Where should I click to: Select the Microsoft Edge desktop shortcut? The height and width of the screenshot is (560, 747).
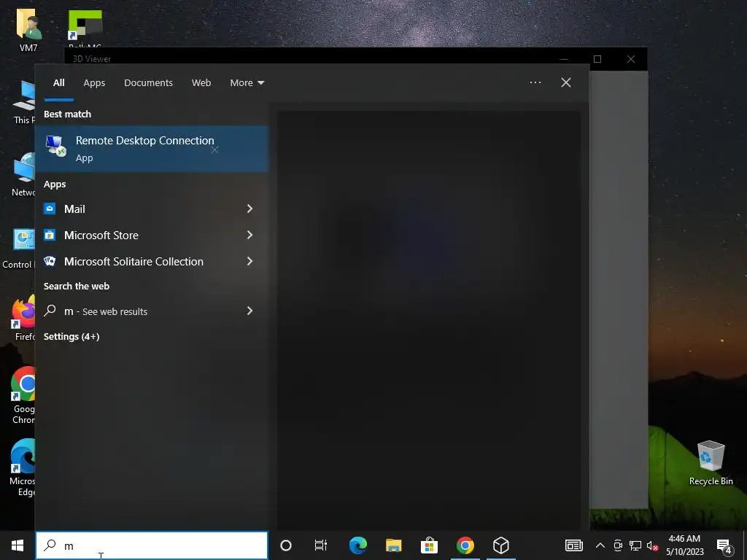22,467
